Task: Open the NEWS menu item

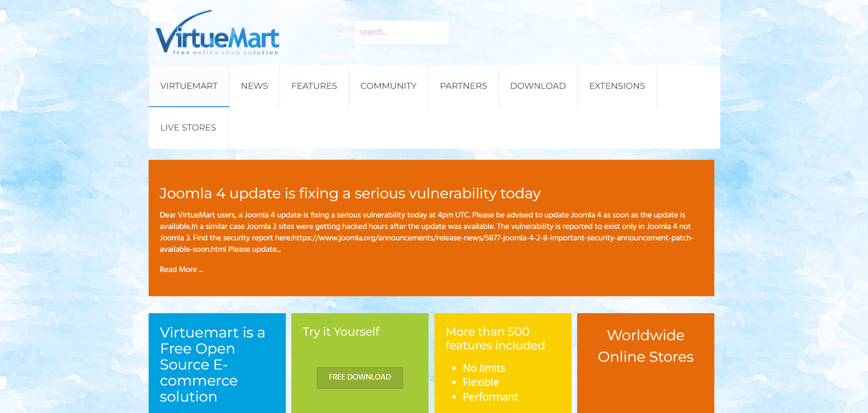Action: 254,86
